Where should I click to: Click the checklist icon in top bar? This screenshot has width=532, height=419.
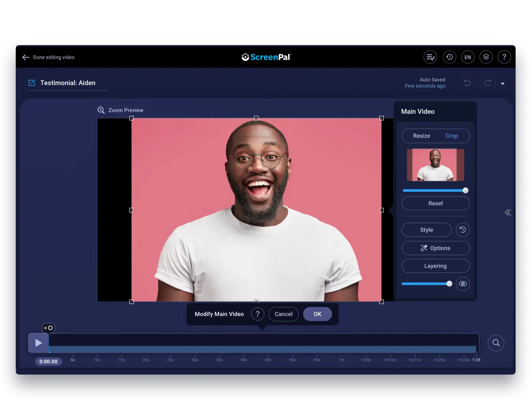point(430,57)
